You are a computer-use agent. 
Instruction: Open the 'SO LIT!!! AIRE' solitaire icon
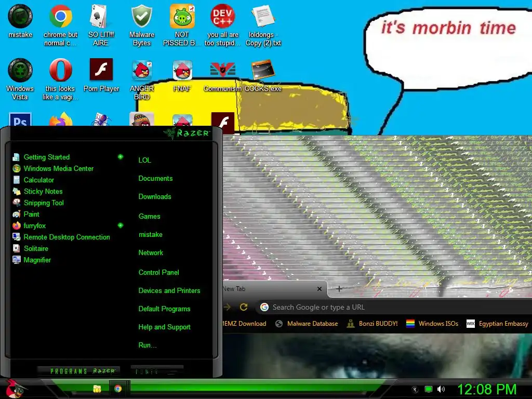coord(101,25)
